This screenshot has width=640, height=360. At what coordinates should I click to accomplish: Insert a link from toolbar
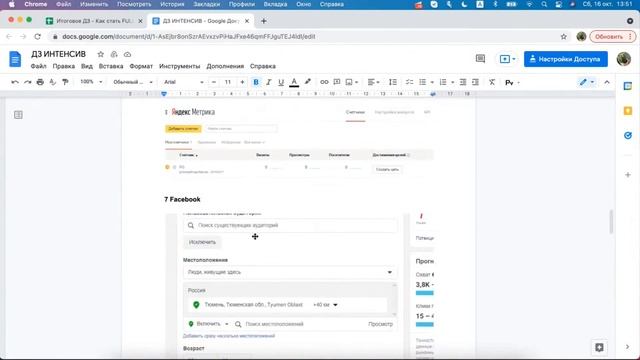click(x=324, y=82)
